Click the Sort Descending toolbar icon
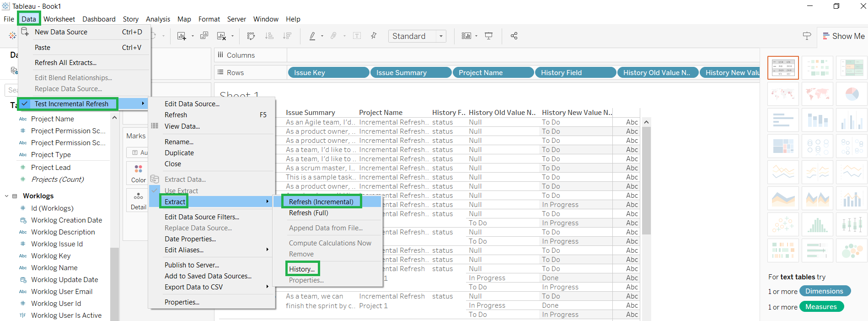Screen dimensions: 868x321 [x=287, y=36]
